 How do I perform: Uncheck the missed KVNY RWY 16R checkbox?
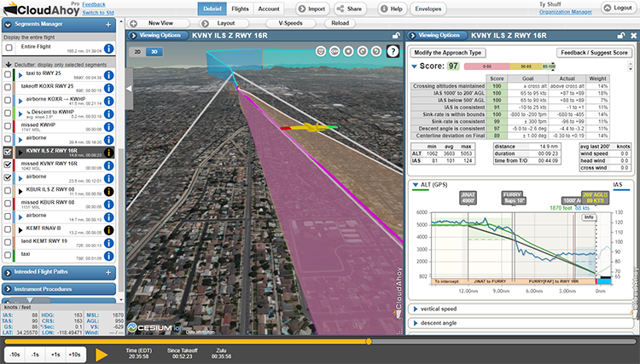[x=8, y=165]
